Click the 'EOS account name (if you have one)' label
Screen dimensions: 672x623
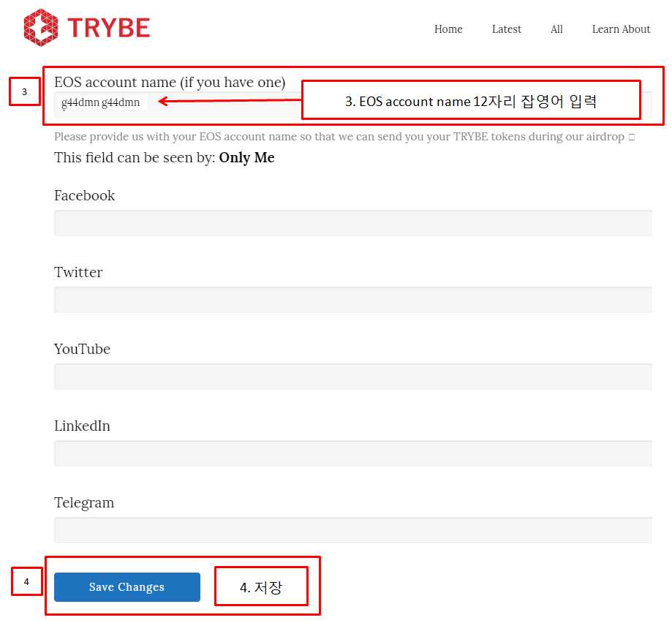170,82
